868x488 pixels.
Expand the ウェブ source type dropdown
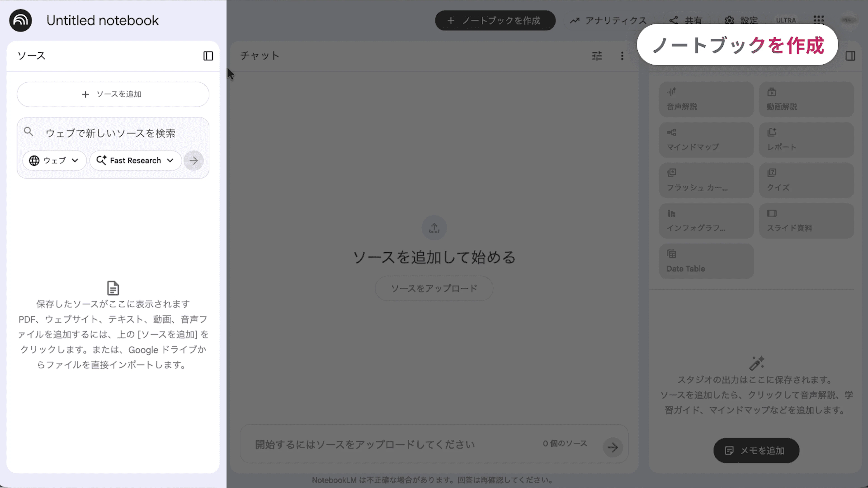point(54,161)
